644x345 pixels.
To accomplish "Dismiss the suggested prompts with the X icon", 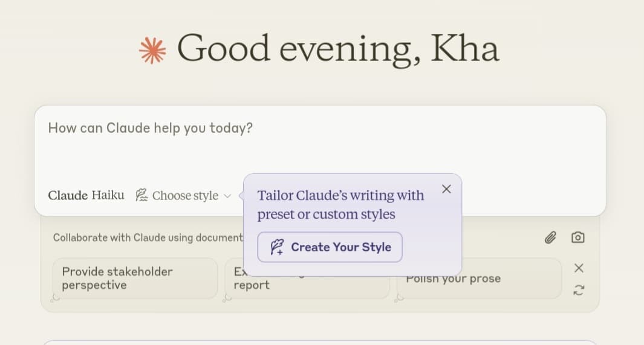I will tap(579, 268).
